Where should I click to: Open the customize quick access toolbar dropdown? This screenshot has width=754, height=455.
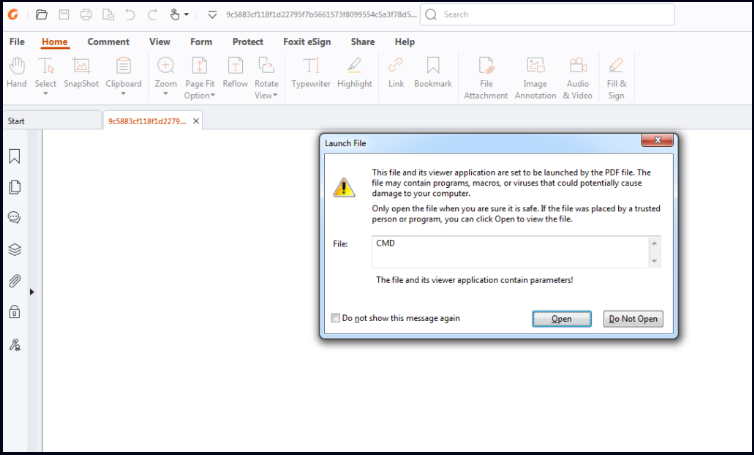(x=212, y=15)
